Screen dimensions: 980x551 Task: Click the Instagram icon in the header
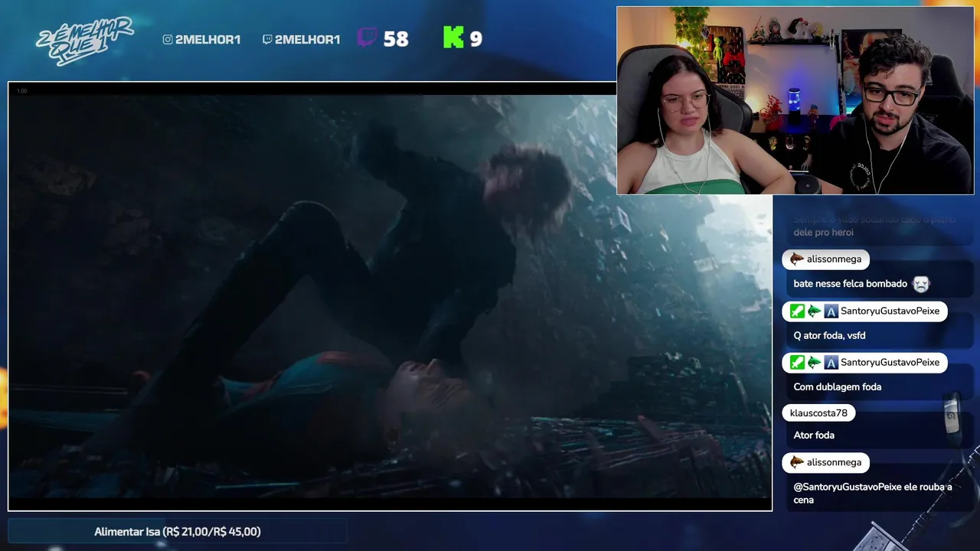[x=168, y=40]
